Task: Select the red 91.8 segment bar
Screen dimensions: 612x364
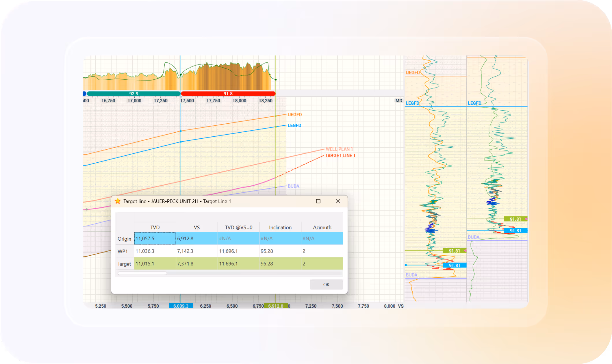Action: point(228,94)
